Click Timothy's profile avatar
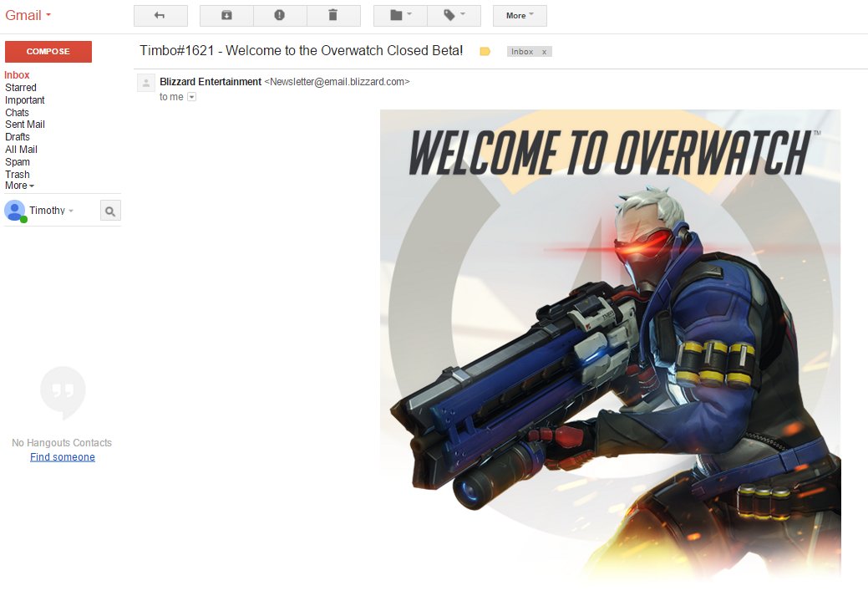The width and height of the screenshot is (868, 601). [x=15, y=211]
